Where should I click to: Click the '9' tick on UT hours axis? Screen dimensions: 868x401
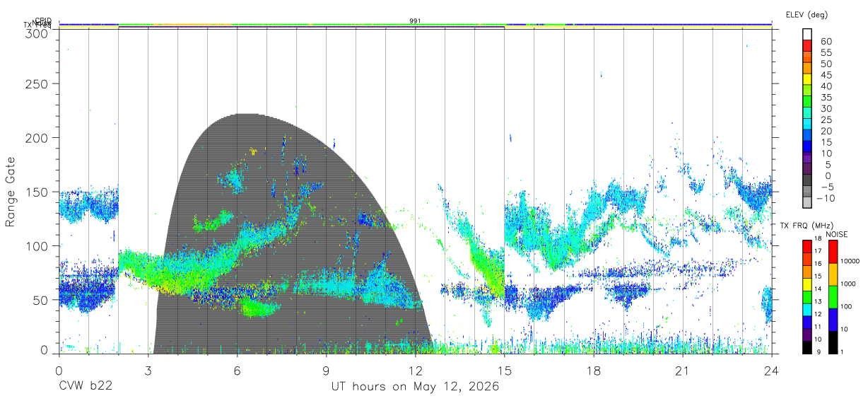pyautogui.click(x=327, y=370)
